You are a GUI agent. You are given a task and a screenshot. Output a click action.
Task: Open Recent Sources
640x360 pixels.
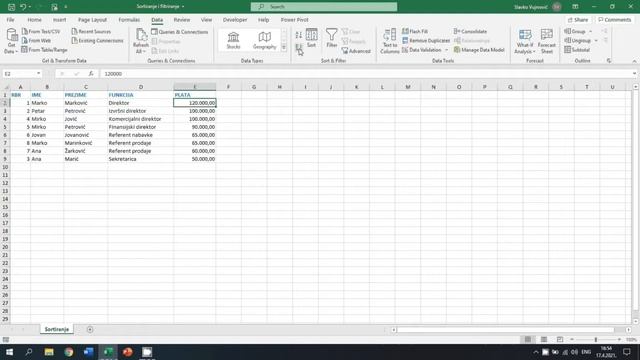tap(91, 31)
